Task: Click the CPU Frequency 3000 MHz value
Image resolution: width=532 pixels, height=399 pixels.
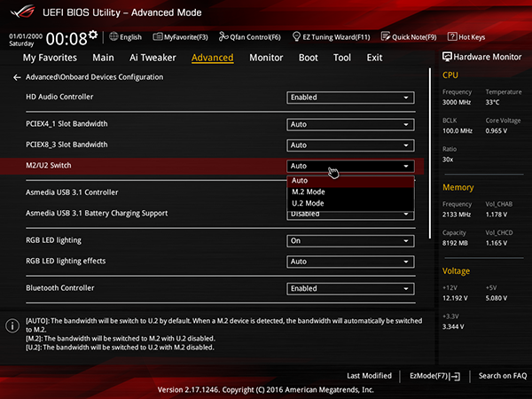Action: pos(457,103)
